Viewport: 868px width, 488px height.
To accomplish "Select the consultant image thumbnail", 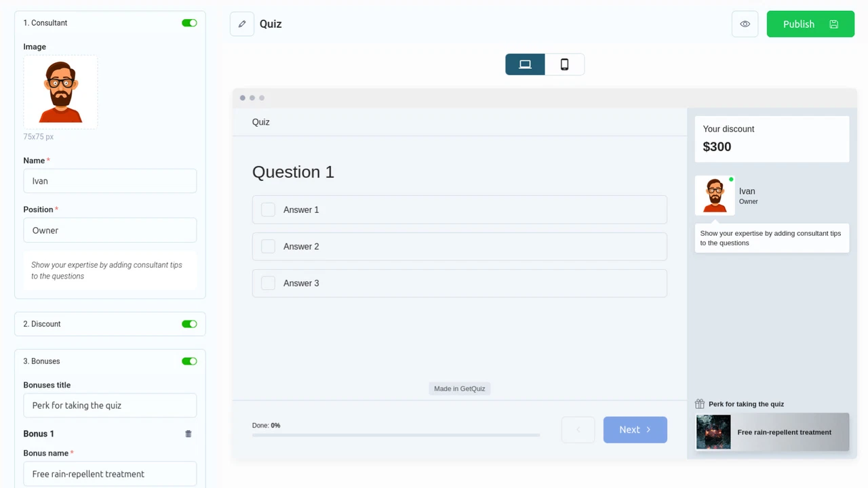I will (60, 91).
